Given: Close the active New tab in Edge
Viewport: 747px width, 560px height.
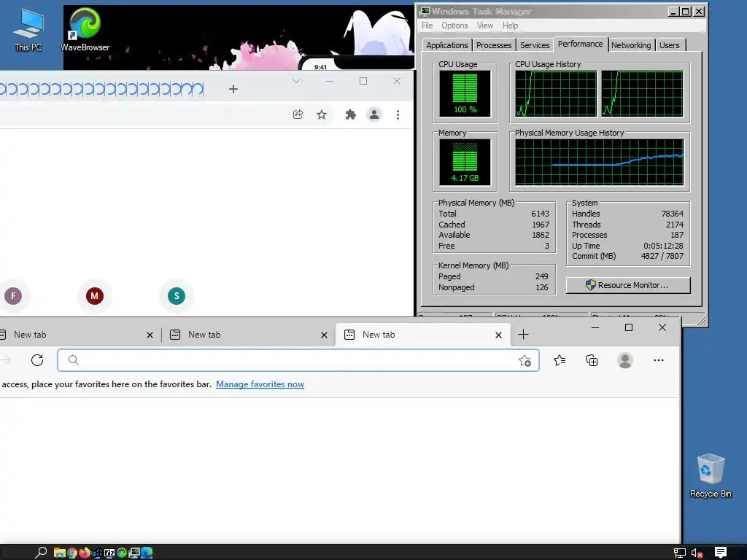Looking at the screenshot, I should 498,335.
